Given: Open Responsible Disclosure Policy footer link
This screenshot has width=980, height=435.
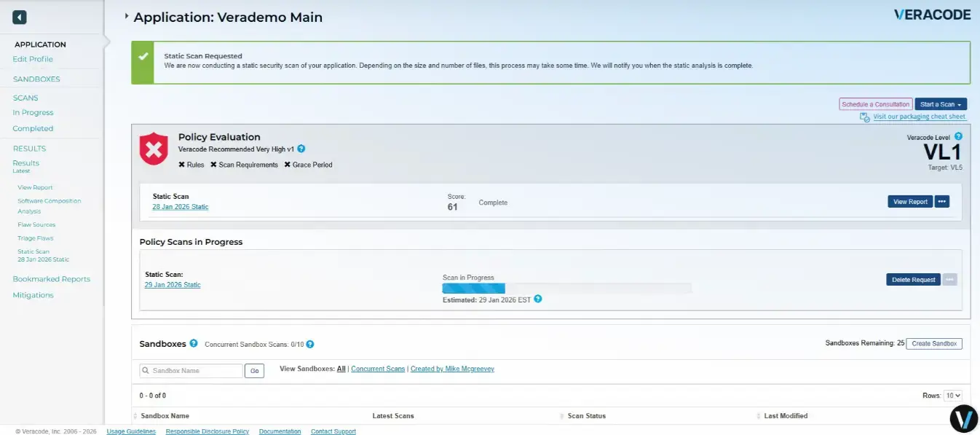Looking at the screenshot, I should point(208,431).
